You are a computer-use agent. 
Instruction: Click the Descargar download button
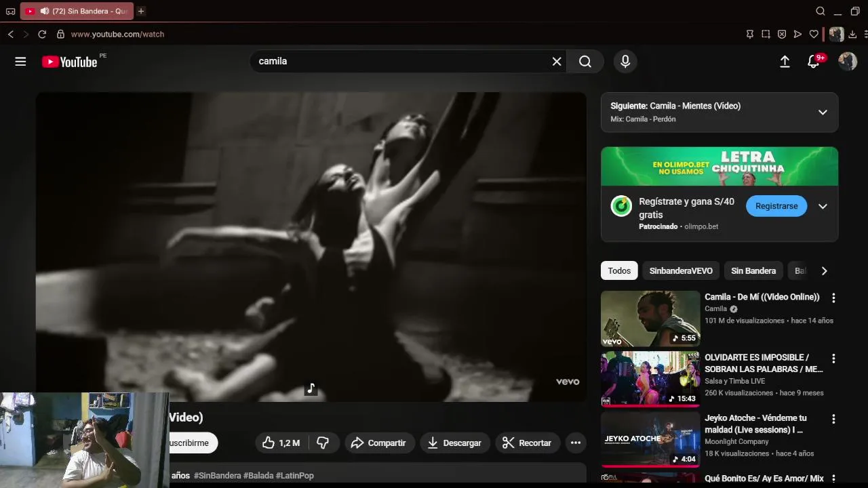[x=454, y=443]
